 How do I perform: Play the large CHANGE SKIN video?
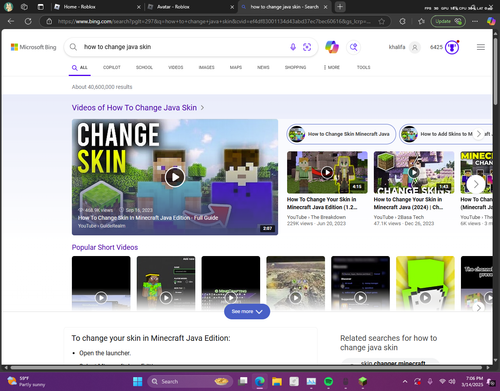click(x=175, y=177)
